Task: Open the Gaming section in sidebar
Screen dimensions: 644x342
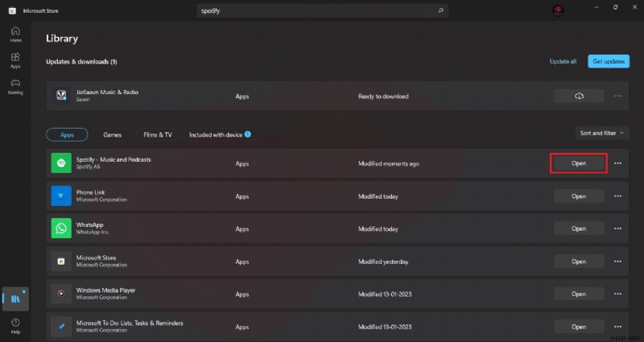Action: 15,87
